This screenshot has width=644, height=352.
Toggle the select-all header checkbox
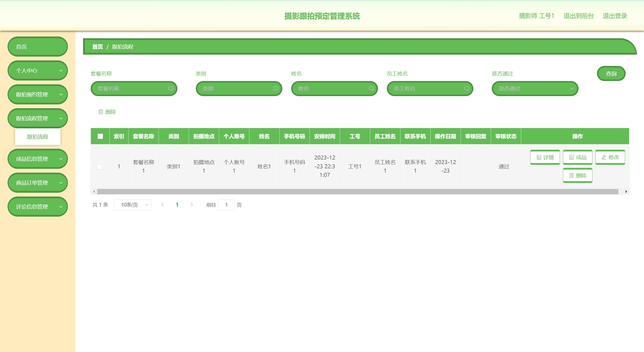click(x=100, y=136)
